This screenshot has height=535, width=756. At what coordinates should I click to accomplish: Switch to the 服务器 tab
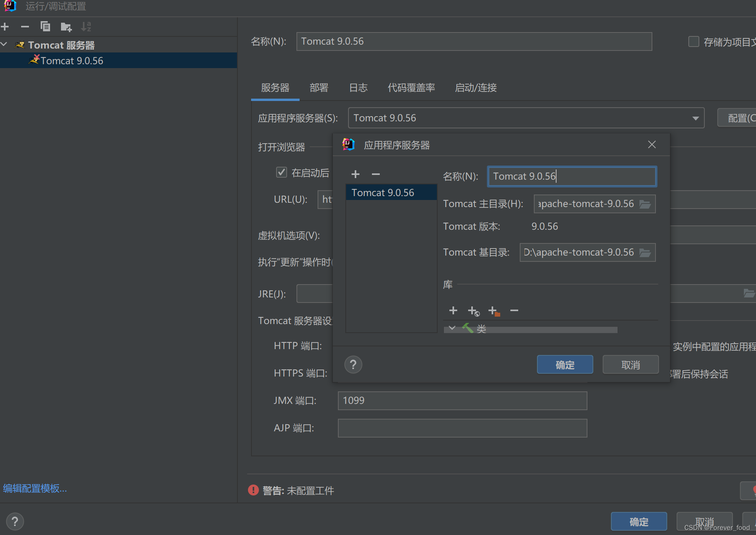(275, 88)
